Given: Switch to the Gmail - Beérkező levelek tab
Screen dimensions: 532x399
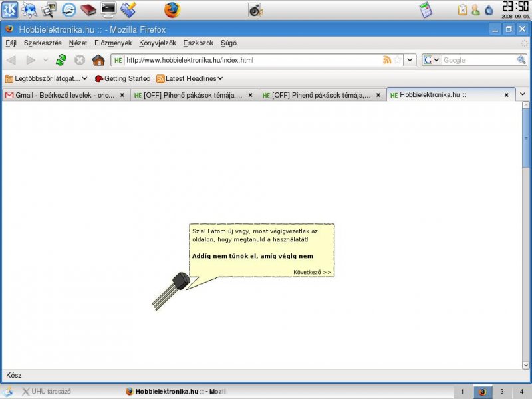Looking at the screenshot, I should pyautogui.click(x=65, y=95).
